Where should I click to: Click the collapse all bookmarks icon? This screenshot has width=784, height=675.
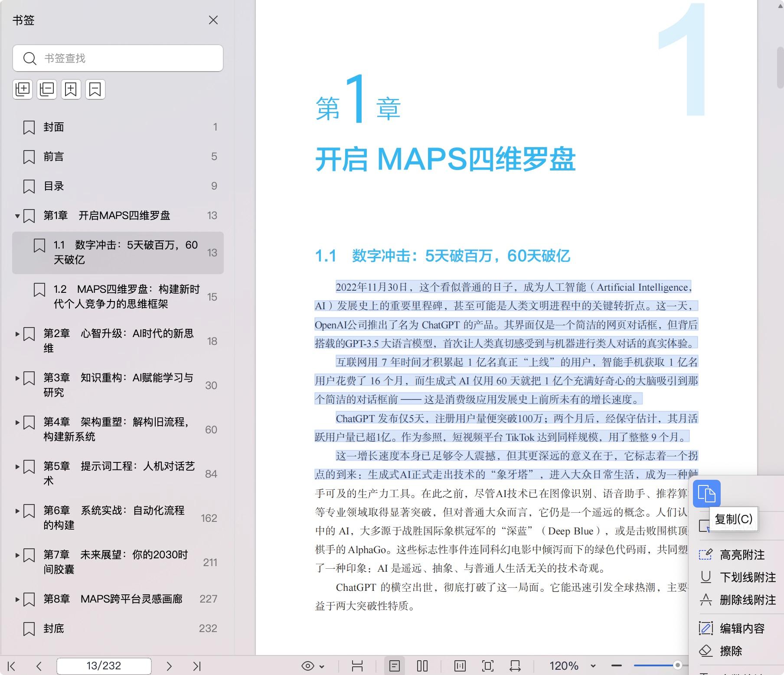pyautogui.click(x=47, y=89)
